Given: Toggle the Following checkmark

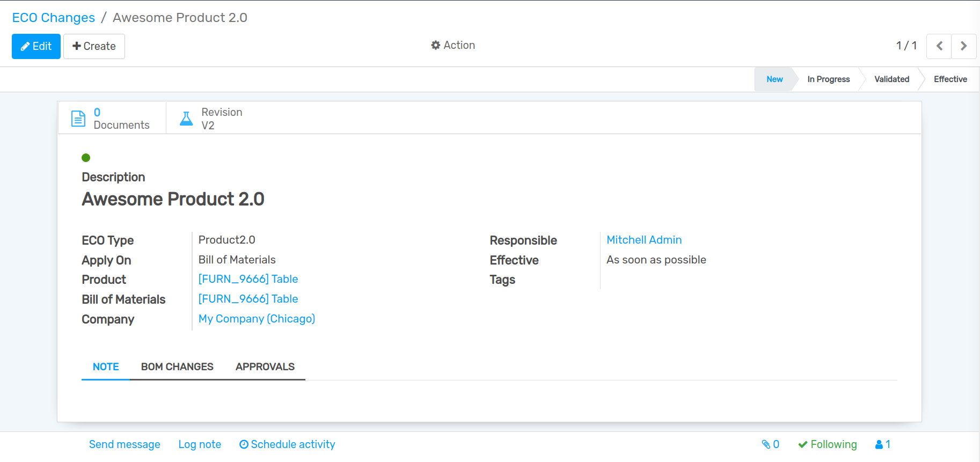Looking at the screenshot, I should click(827, 444).
